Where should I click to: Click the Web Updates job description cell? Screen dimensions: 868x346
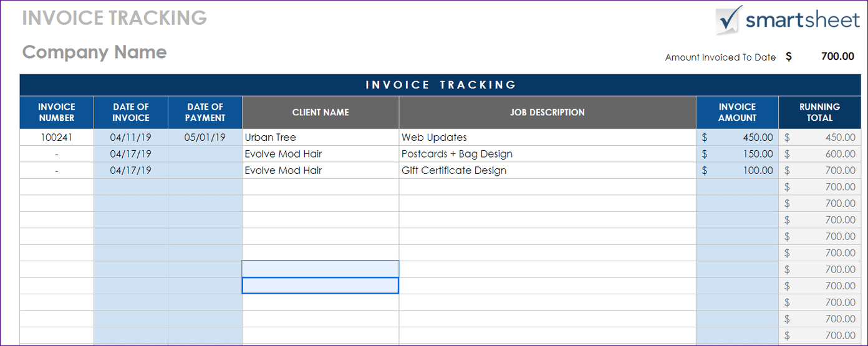coord(547,138)
